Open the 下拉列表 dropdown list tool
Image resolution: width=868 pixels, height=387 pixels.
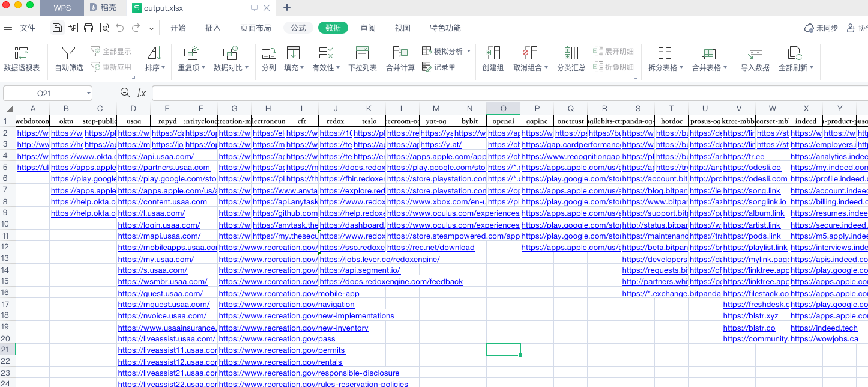click(x=363, y=59)
